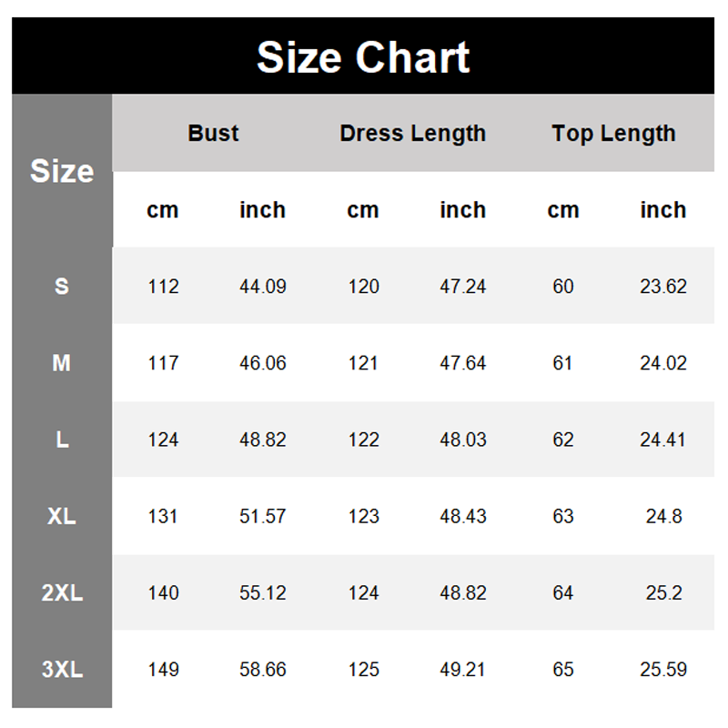The image size is (728, 728).
Task: Click bust value 44.09 inch
Action: point(263,286)
